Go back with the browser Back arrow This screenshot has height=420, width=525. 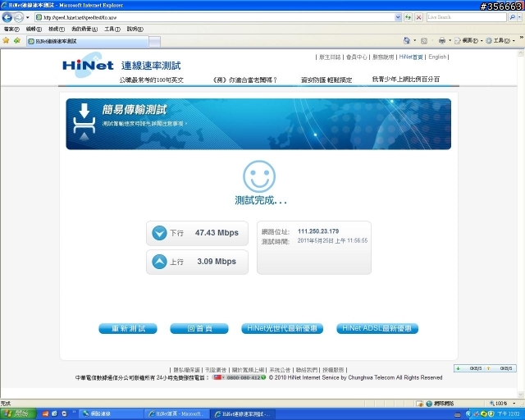coord(7,17)
